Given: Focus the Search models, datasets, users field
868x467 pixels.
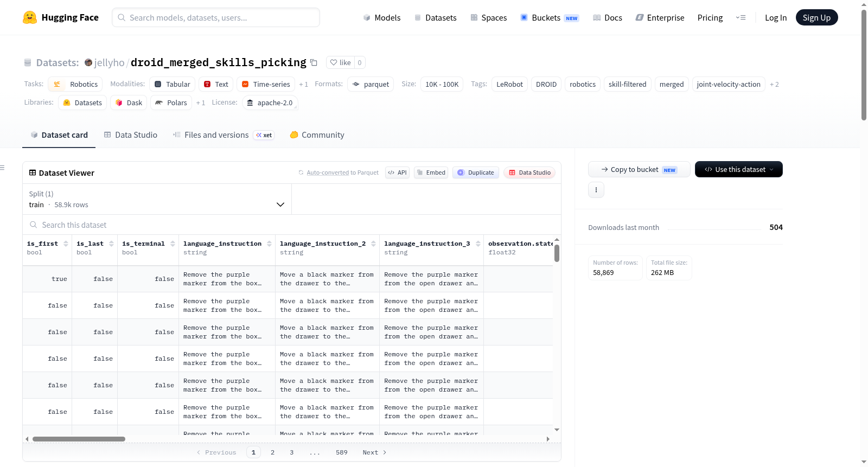Looking at the screenshot, I should (216, 17).
